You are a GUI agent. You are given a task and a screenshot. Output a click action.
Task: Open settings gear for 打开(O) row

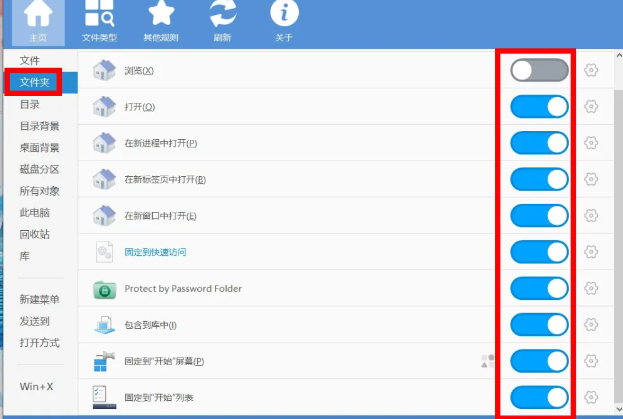tap(591, 106)
